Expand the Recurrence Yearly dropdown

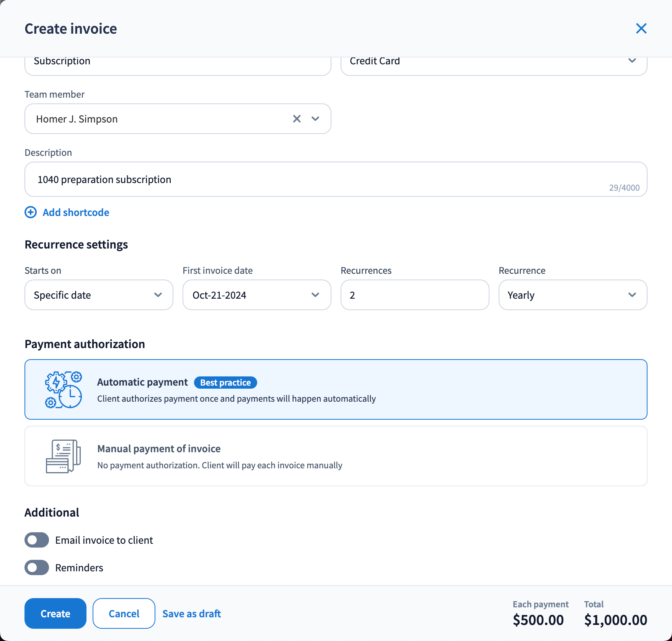pos(573,295)
